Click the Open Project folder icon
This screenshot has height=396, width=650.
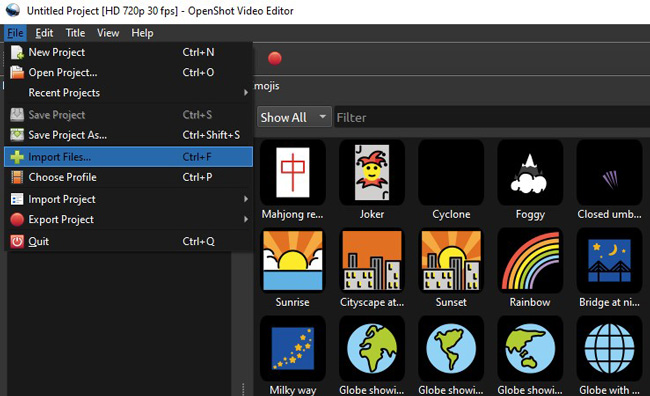pyautogui.click(x=17, y=73)
